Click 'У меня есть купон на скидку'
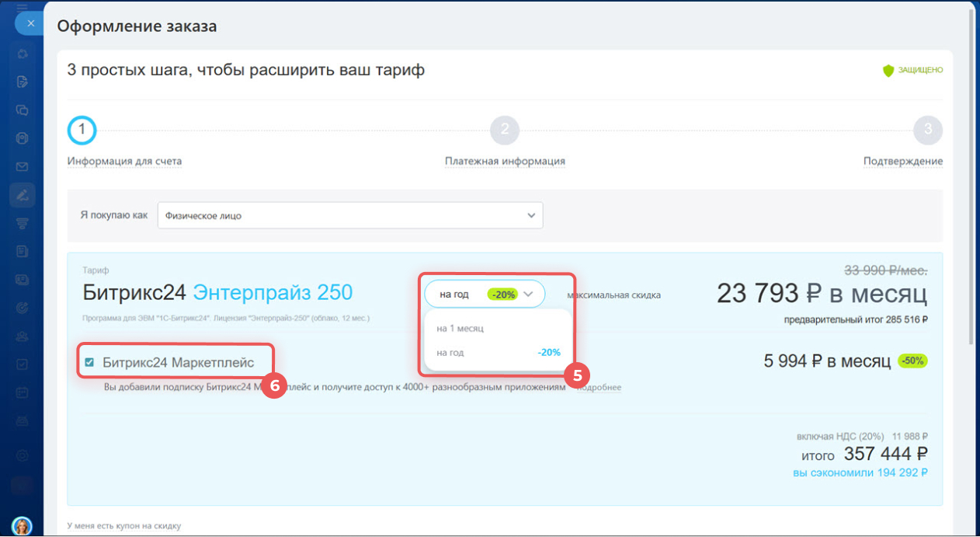 124,526
